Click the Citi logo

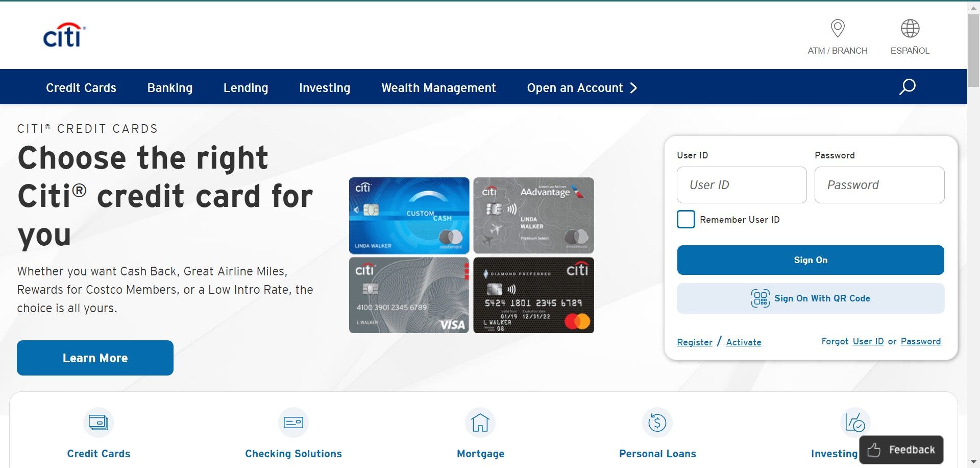coord(64,35)
